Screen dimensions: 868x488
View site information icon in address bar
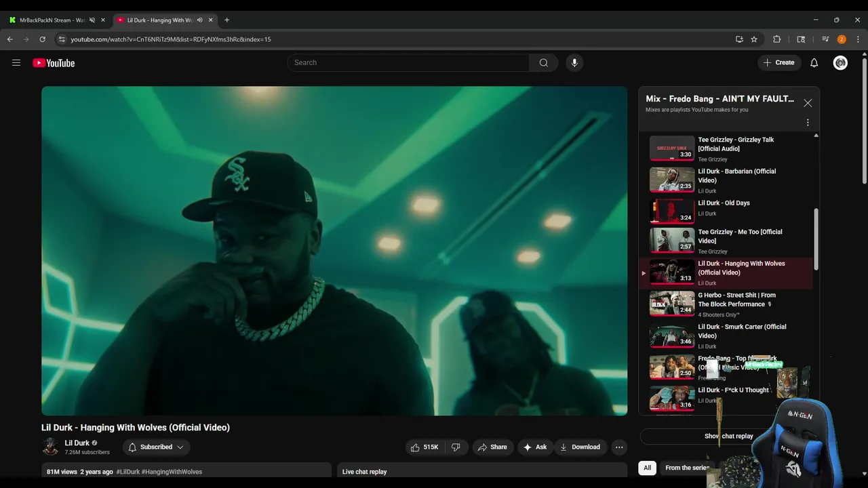[x=62, y=39]
